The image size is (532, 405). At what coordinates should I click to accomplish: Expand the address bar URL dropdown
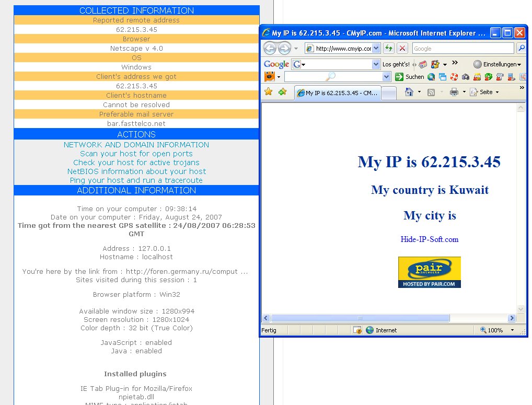click(x=376, y=49)
